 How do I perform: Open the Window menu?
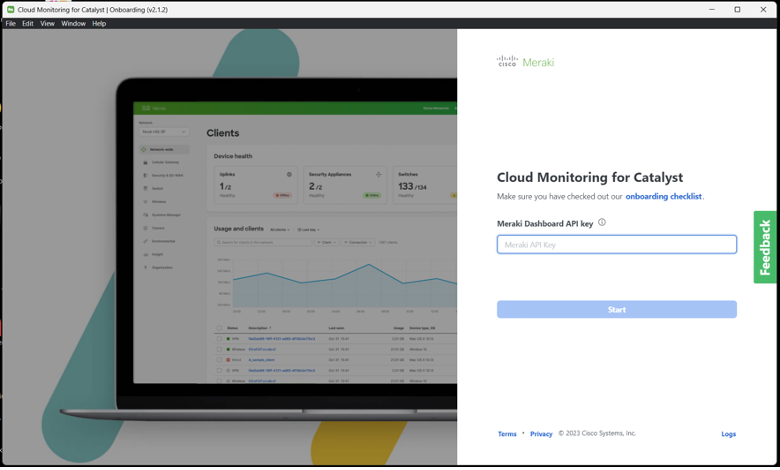[73, 23]
